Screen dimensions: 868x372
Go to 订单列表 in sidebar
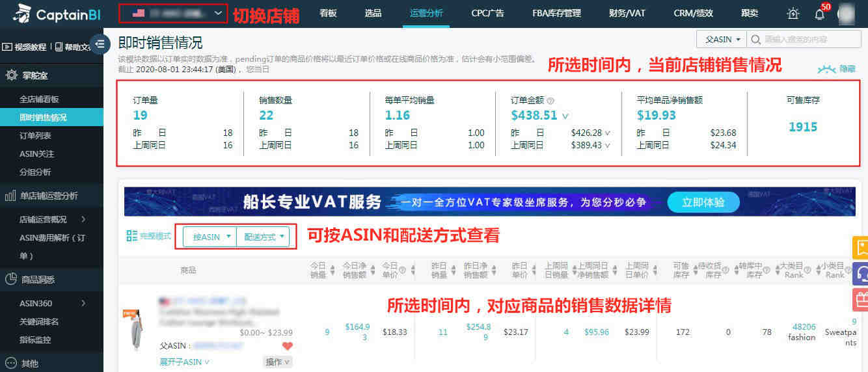point(35,136)
